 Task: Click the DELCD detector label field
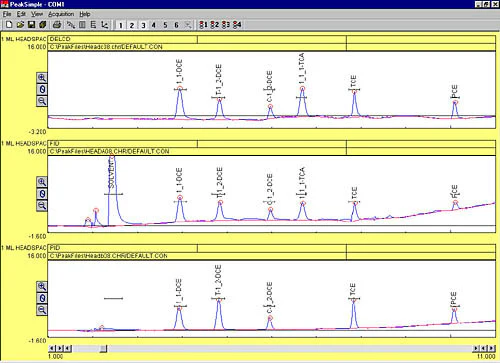[123, 39]
